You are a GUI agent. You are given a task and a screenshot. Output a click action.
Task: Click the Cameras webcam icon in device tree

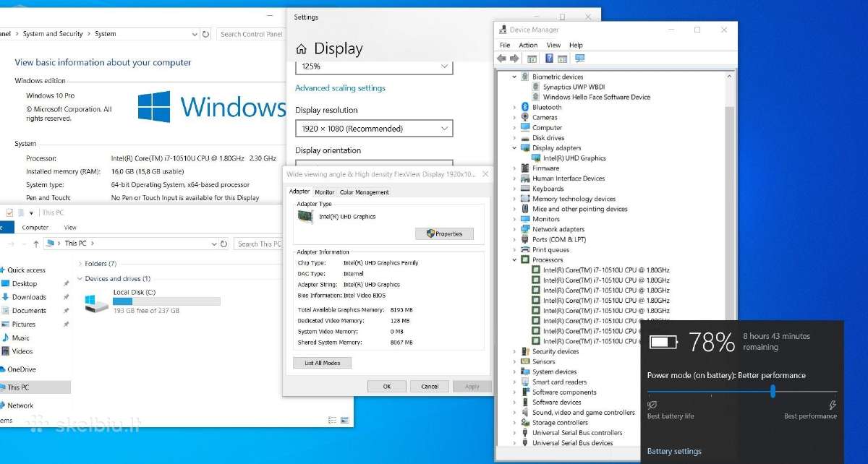(526, 117)
